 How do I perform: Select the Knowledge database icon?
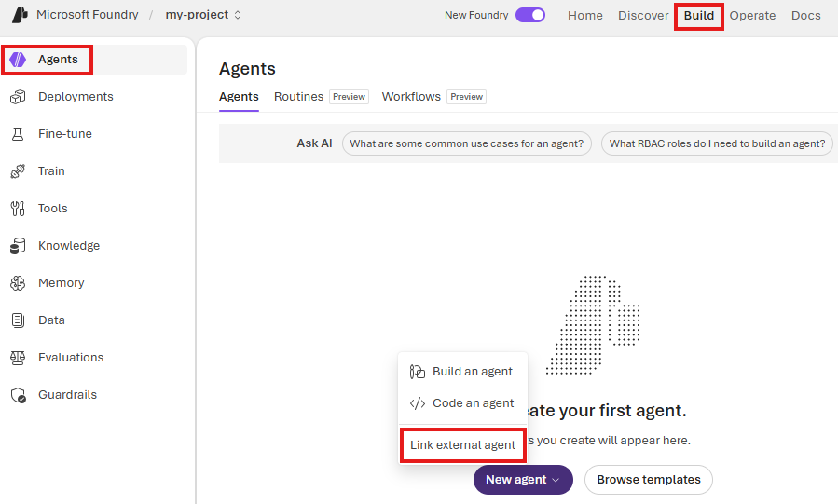18,246
